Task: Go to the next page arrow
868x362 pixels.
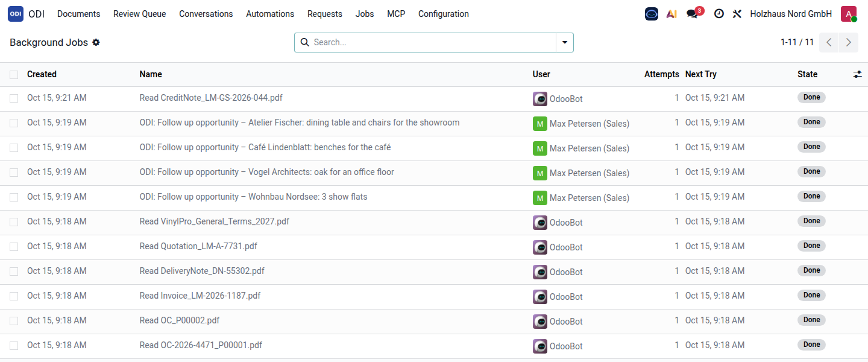Action: [x=849, y=42]
